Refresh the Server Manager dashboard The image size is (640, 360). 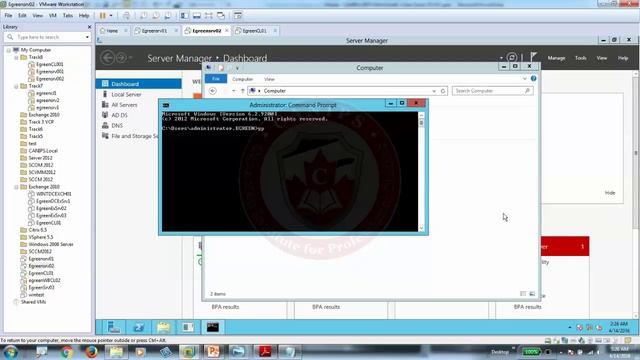(x=512, y=58)
